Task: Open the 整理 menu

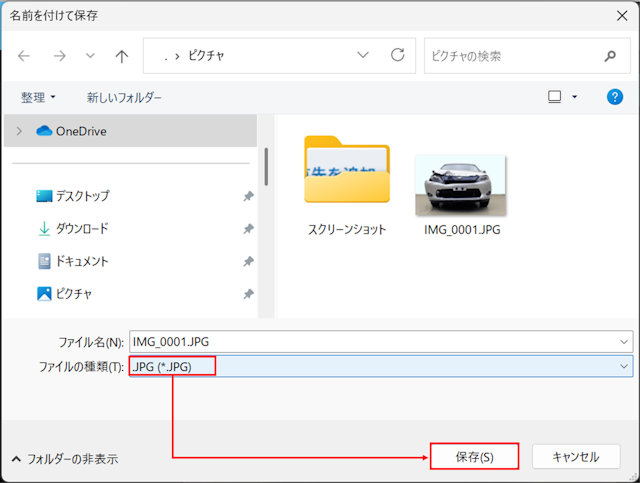Action: [39, 97]
